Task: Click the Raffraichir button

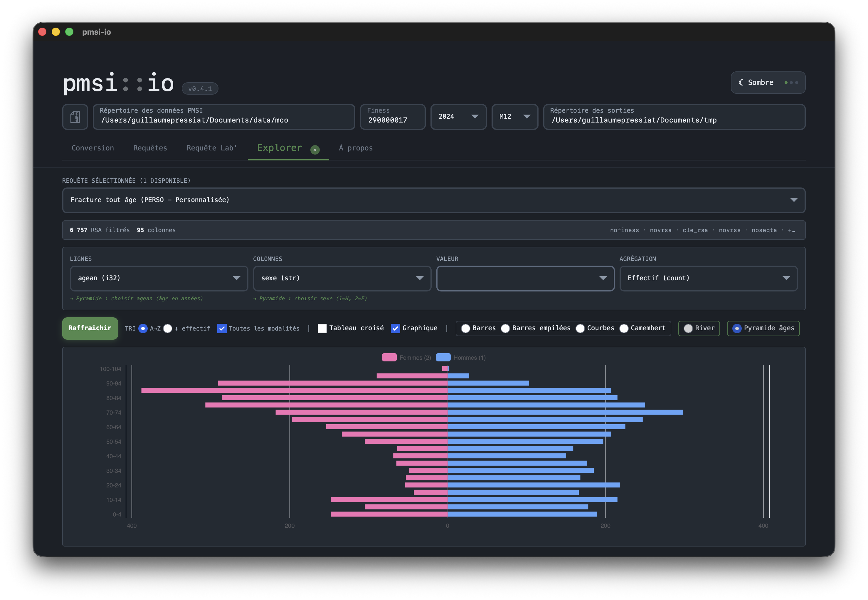Action: point(90,328)
